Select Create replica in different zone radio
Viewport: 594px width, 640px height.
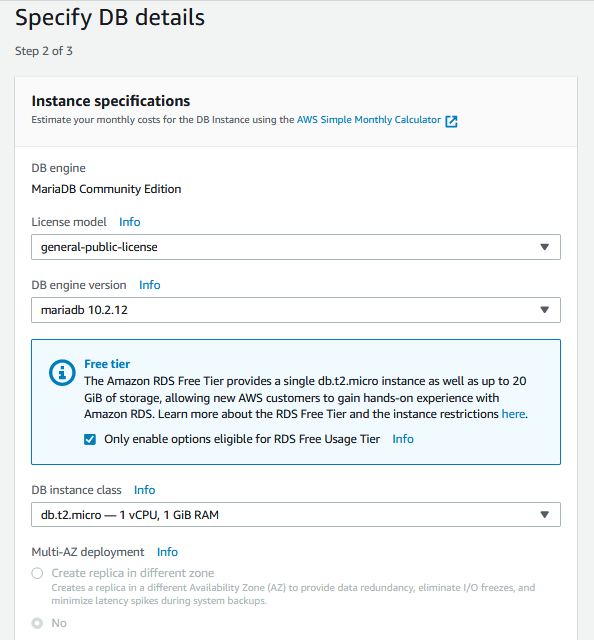[37, 573]
